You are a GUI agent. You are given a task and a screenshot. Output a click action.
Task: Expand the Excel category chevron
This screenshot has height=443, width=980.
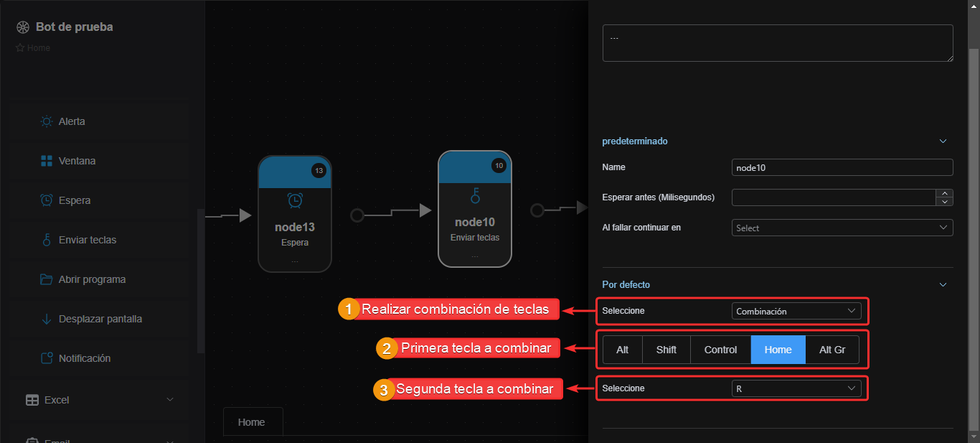[170, 400]
